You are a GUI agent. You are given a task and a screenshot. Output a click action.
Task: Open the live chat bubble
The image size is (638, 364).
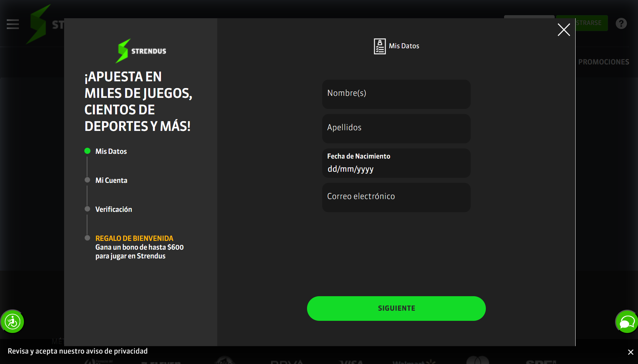[x=627, y=322]
